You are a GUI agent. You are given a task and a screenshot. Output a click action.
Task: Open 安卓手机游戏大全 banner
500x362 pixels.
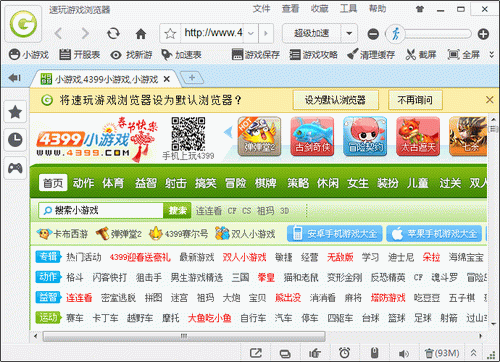point(335,234)
